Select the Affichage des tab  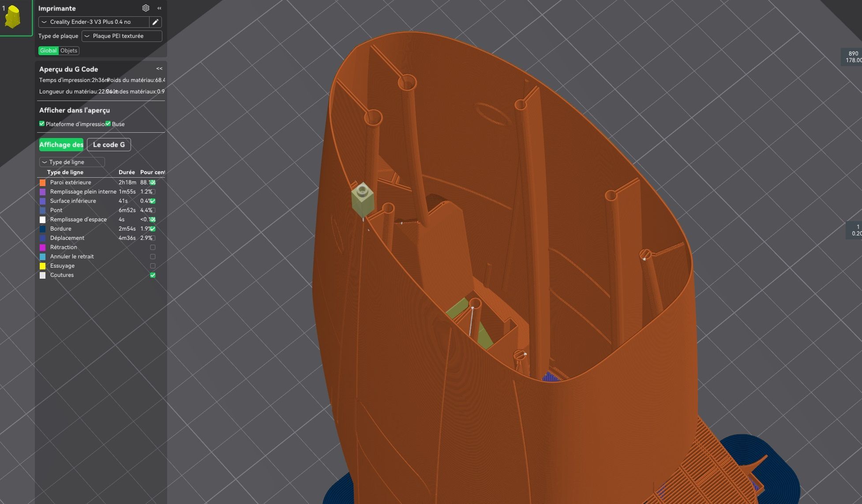61,145
